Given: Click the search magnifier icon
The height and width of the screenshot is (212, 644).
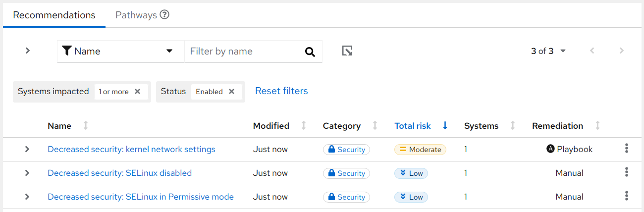Looking at the screenshot, I should 310,52.
